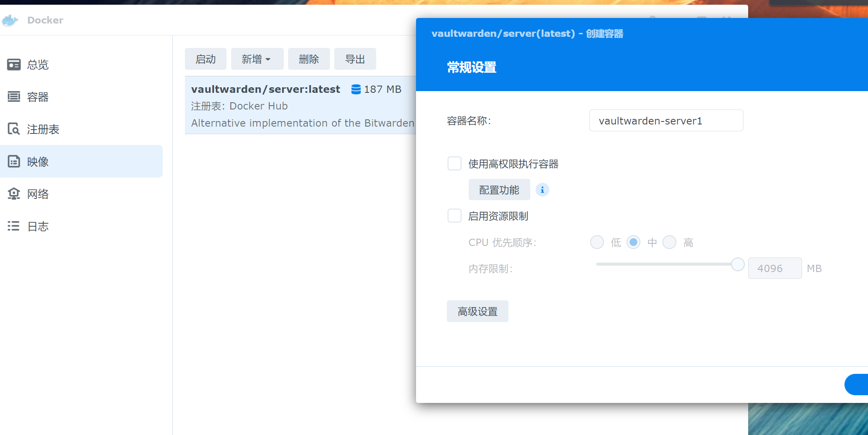Click the Docker whale logo icon
868x435 pixels.
[10, 20]
